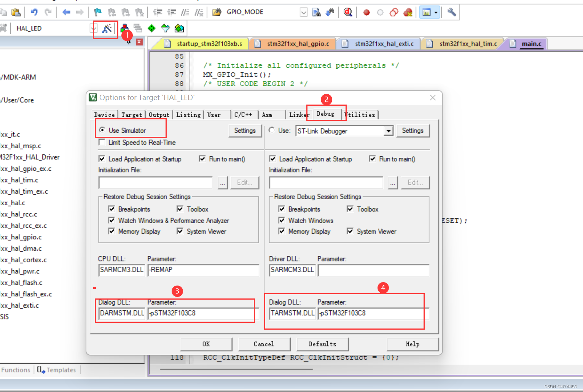Expand the HAL_LED target selection dropdown
583x392 pixels.
[x=94, y=29]
